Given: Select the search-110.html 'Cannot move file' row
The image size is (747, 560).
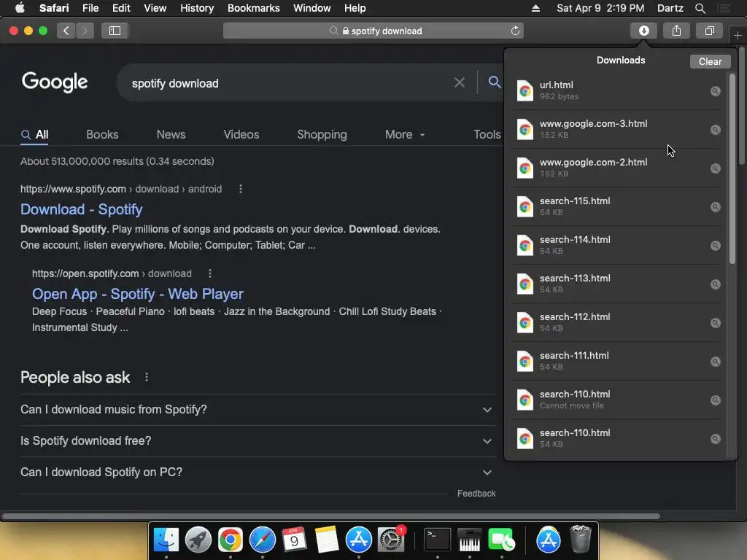Looking at the screenshot, I should pyautogui.click(x=617, y=400).
